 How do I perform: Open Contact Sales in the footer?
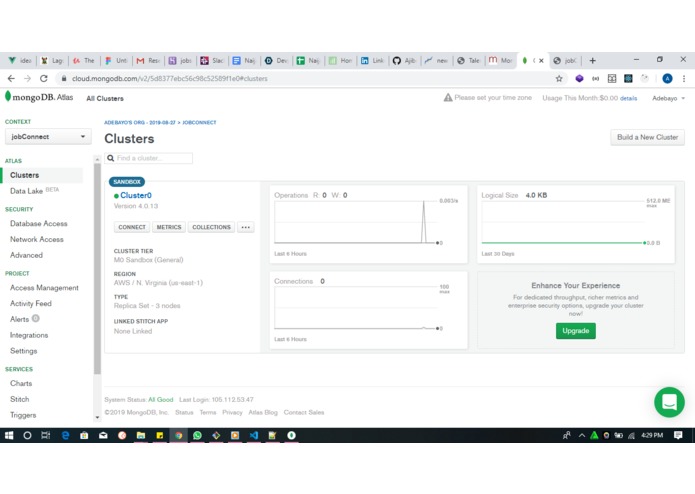(304, 412)
